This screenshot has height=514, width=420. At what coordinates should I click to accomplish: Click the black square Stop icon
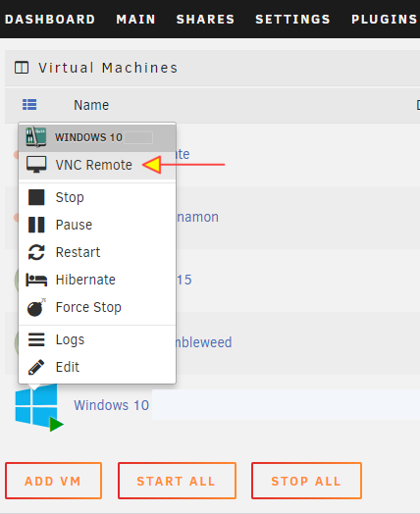[36, 197]
